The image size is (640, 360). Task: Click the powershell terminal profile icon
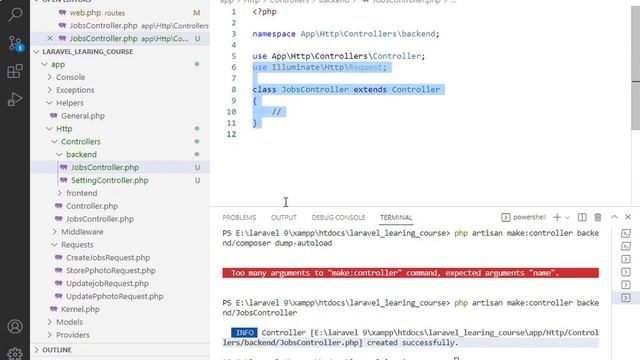[x=506, y=218]
